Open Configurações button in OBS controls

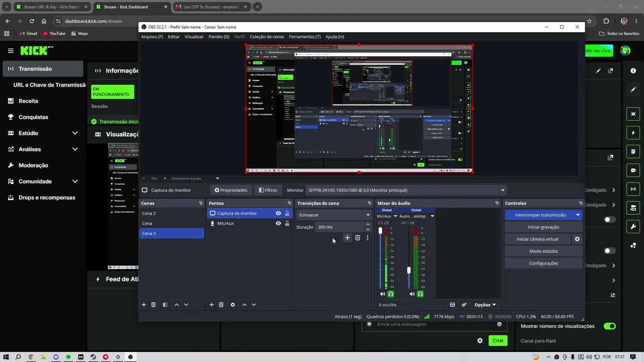click(543, 263)
